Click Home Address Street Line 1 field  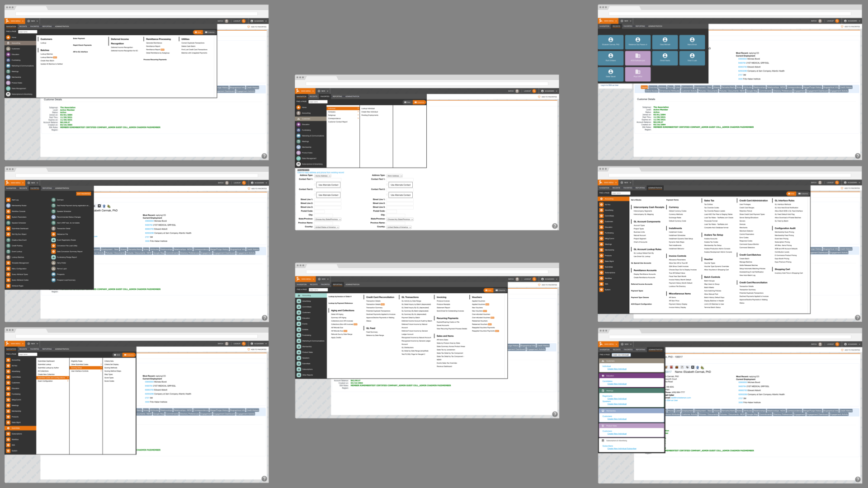click(328, 199)
